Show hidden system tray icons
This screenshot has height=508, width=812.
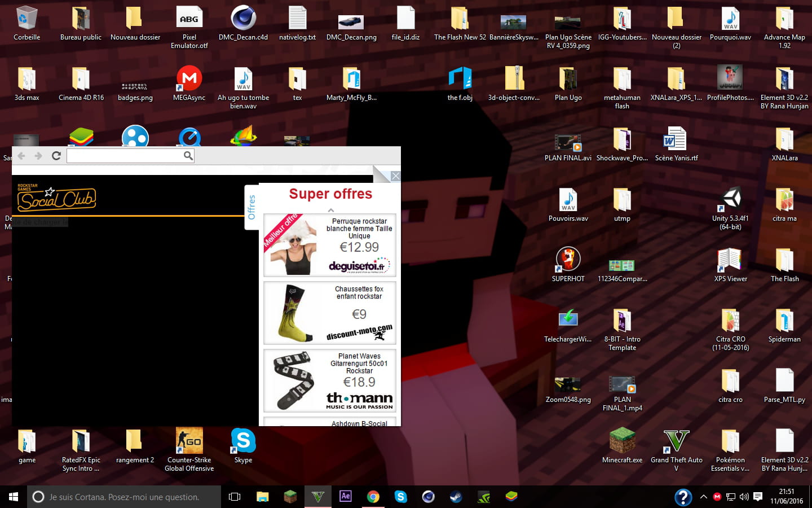703,497
